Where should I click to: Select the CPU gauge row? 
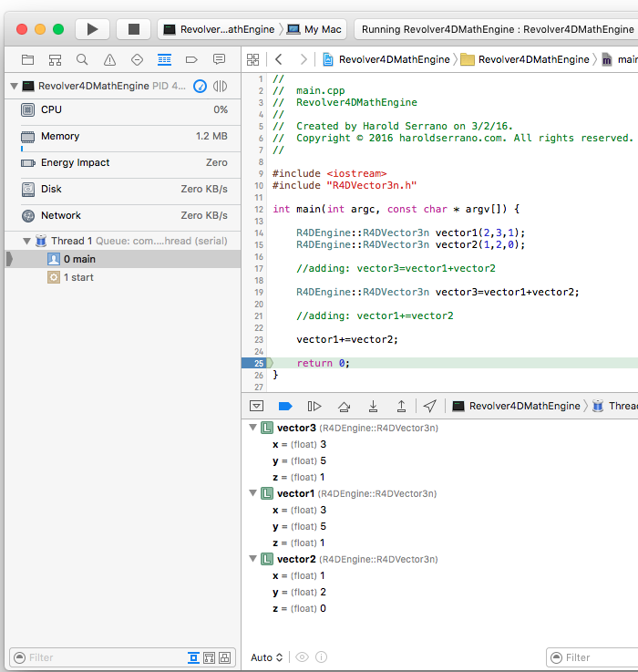(123, 109)
